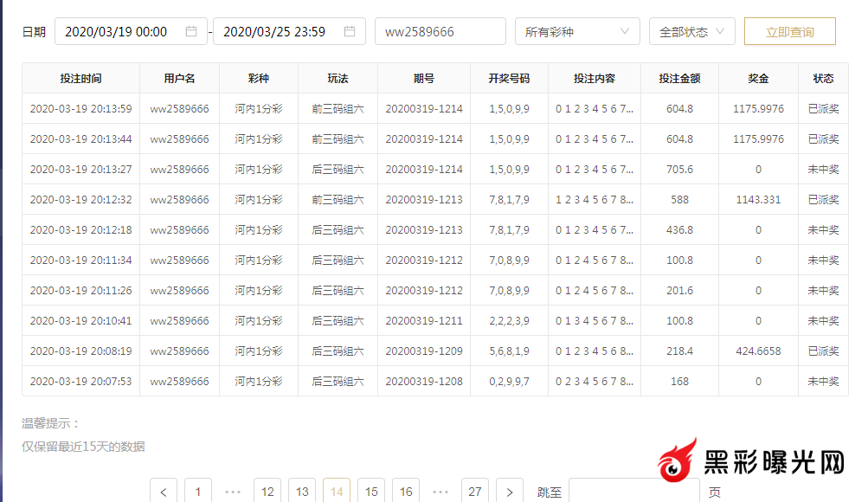
Task: Click calendar icon in start date field
Action: point(191,32)
